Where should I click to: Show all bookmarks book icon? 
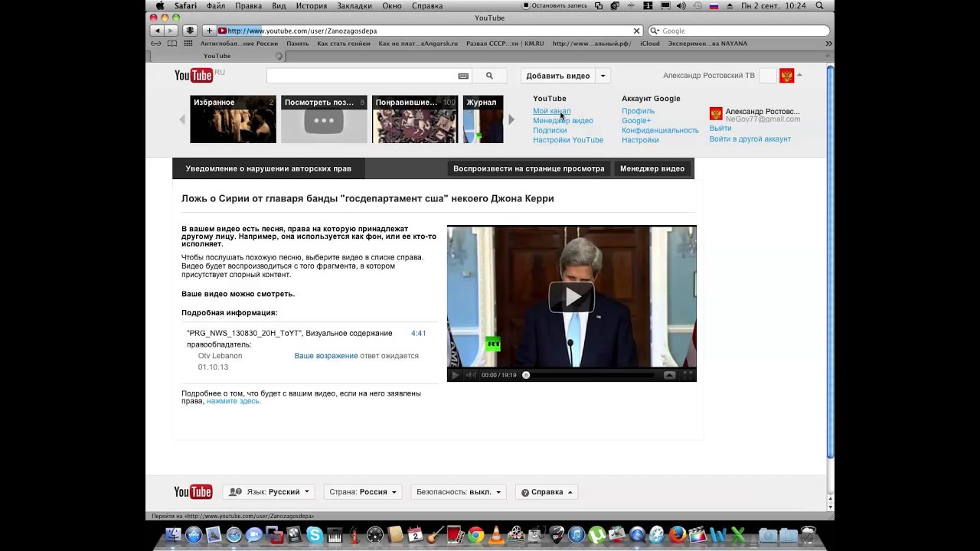coord(173,44)
